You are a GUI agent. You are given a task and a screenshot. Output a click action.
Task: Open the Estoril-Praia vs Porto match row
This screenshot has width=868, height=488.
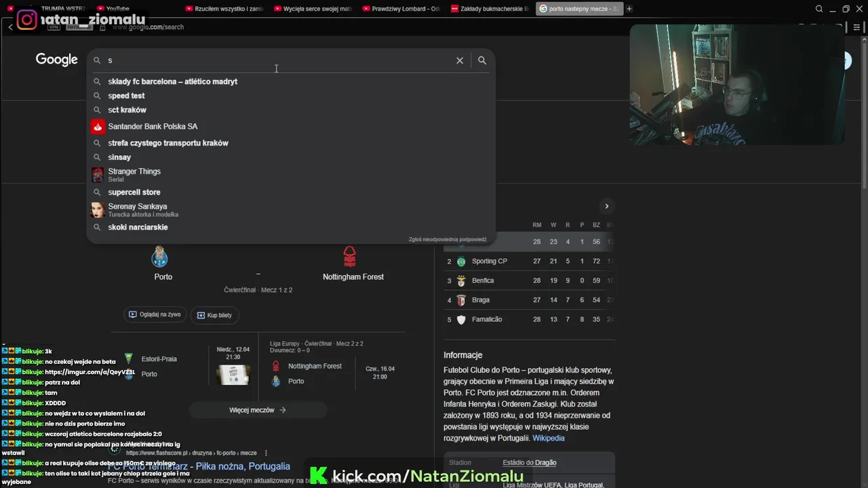[x=184, y=366]
